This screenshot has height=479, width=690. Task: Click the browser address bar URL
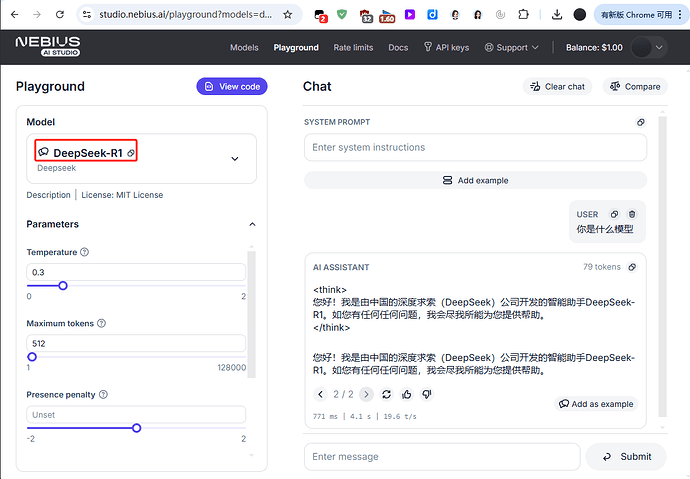(185, 15)
